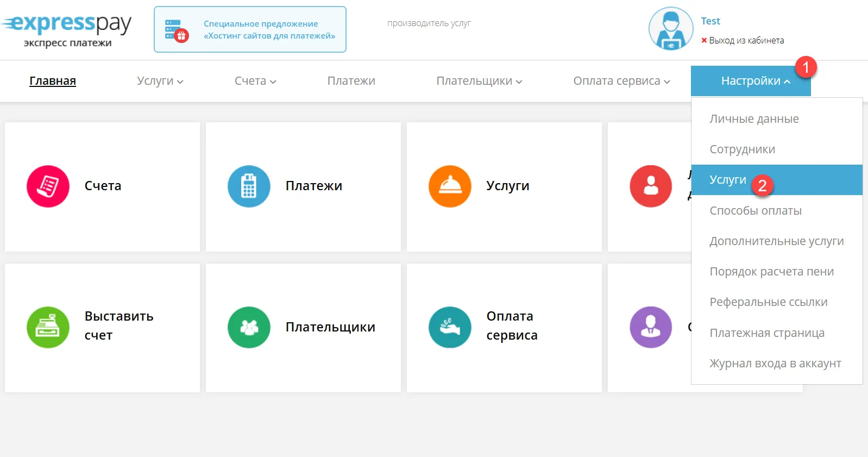Click the Test username link

tap(710, 21)
